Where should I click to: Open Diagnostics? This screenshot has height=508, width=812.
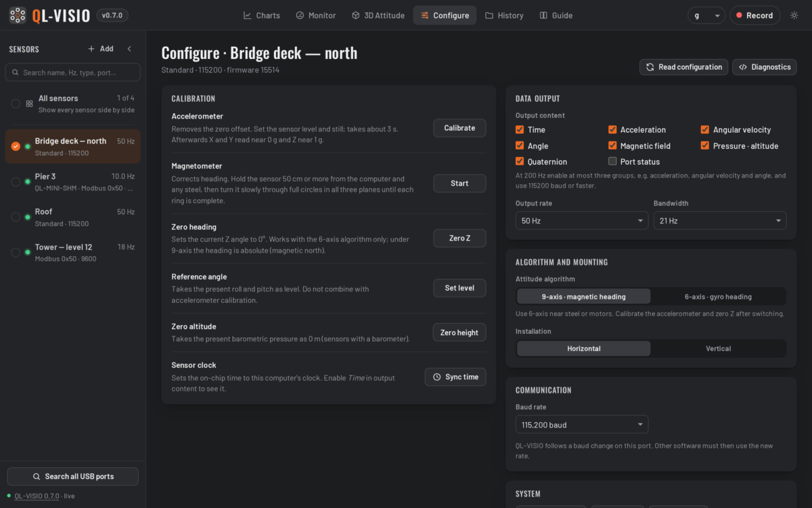(764, 67)
